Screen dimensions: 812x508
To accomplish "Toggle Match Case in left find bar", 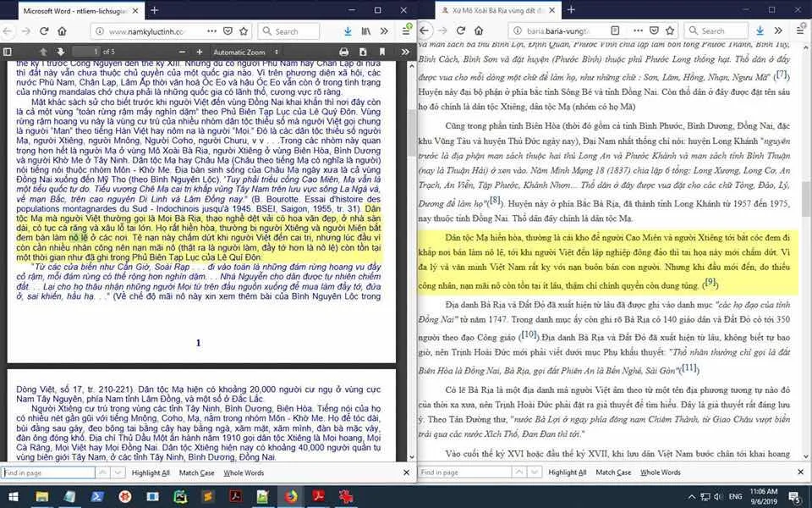I will pos(197,472).
